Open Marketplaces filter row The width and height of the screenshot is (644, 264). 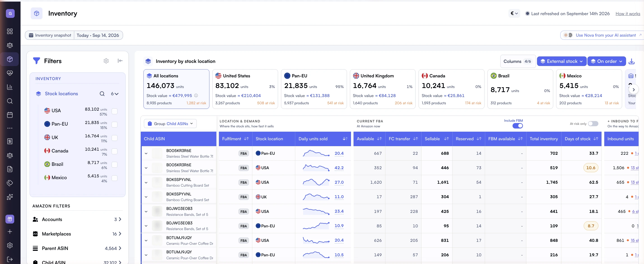click(77, 234)
